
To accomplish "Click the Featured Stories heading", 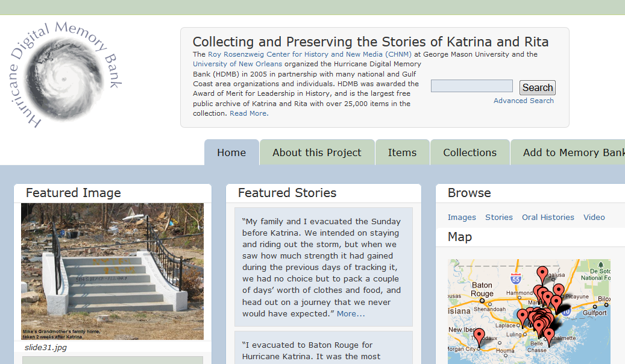I will click(287, 193).
